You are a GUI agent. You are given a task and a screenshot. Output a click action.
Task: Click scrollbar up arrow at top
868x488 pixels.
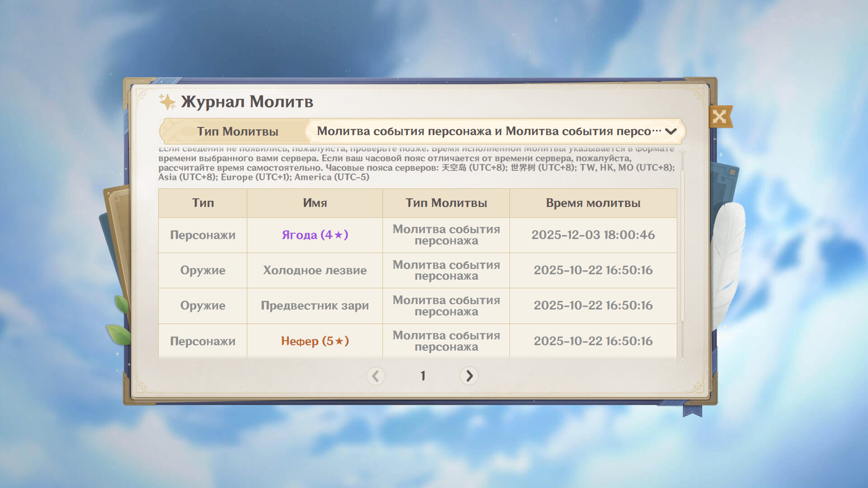click(683, 152)
